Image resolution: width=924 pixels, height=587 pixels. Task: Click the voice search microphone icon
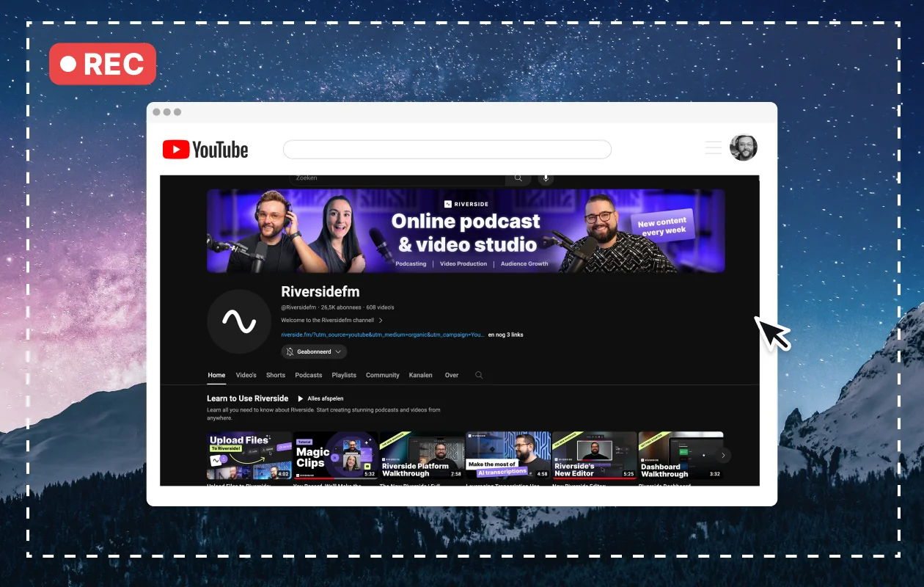pos(545,178)
